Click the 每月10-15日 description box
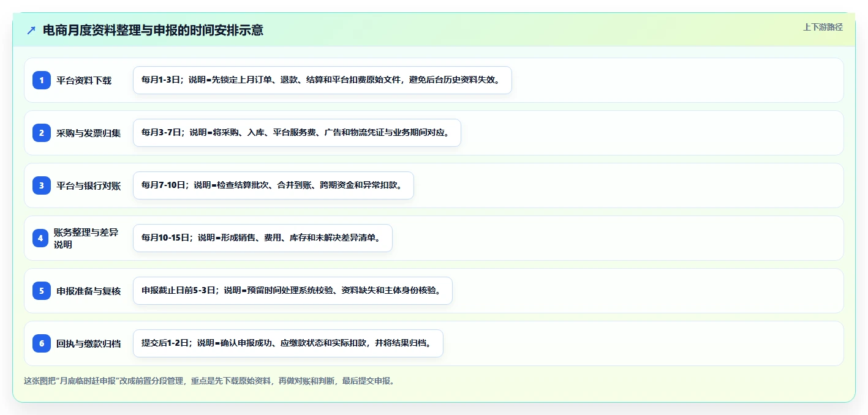This screenshot has width=868, height=415. tap(263, 238)
